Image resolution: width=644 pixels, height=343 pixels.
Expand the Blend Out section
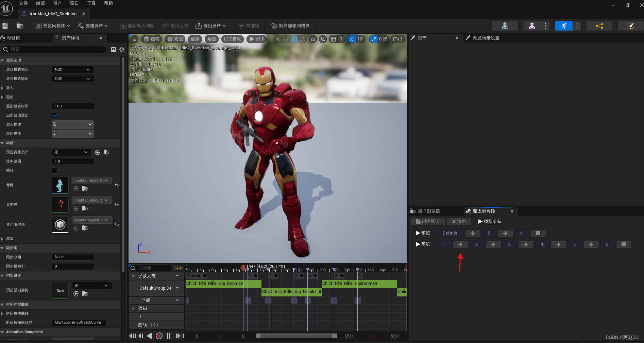pyautogui.click(x=2, y=97)
